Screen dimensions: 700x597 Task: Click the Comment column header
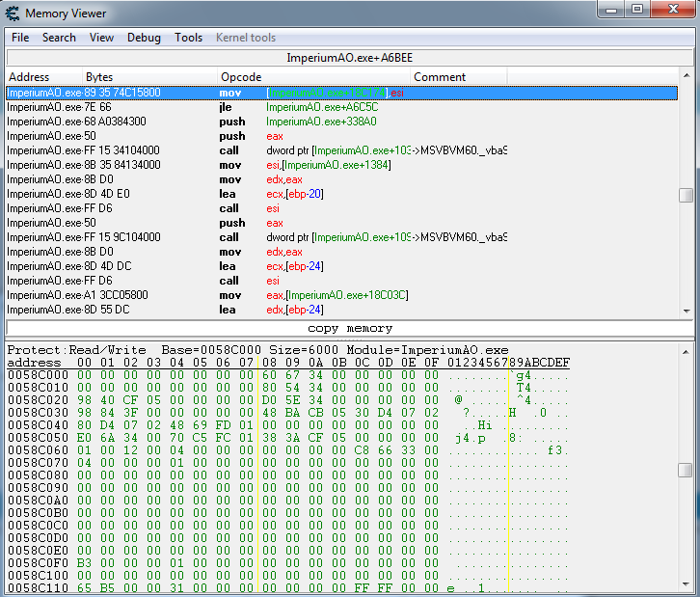coord(440,77)
